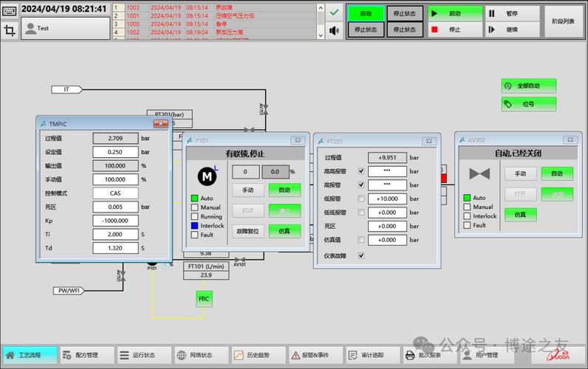Open the 阶段列表 phase list
Viewport: 588px width, 369px height.
pos(563,21)
